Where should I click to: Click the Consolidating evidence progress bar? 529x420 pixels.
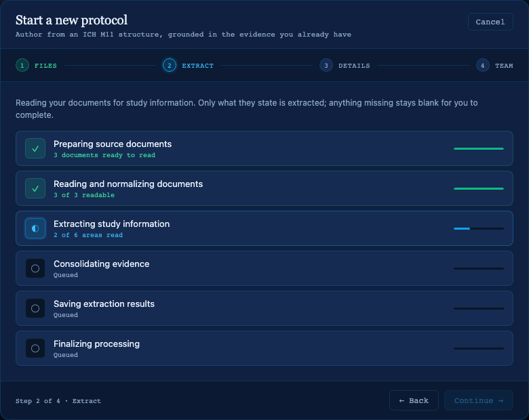478,269
